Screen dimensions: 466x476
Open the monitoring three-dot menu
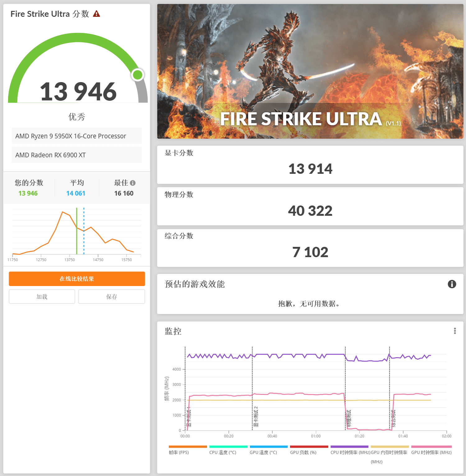pyautogui.click(x=455, y=331)
